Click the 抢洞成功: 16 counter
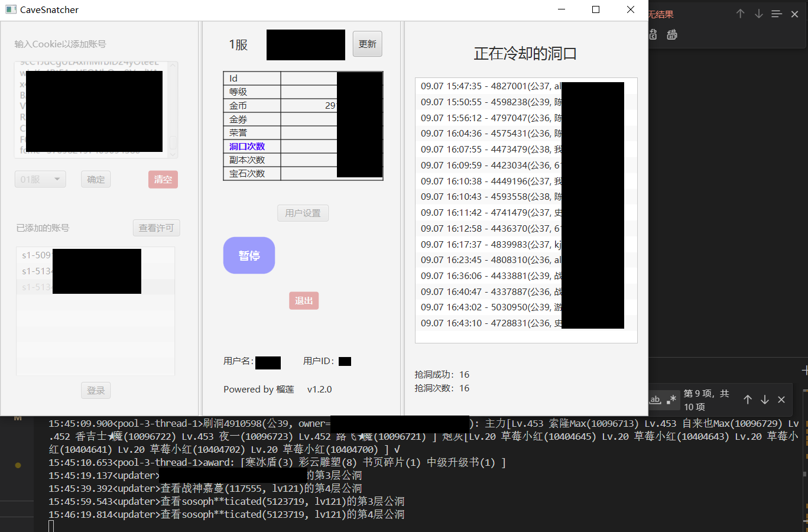Viewport: 808px width, 532px height. click(442, 374)
